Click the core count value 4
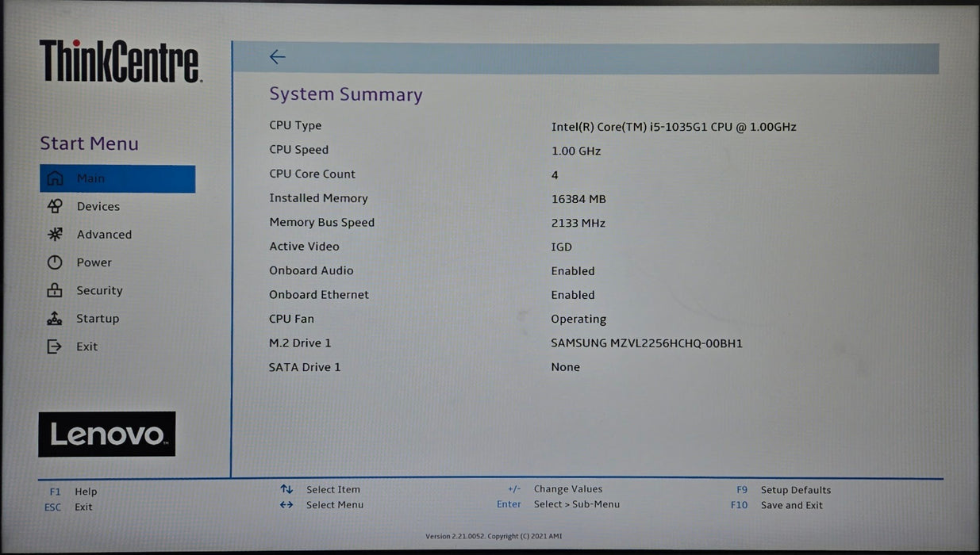 (555, 175)
